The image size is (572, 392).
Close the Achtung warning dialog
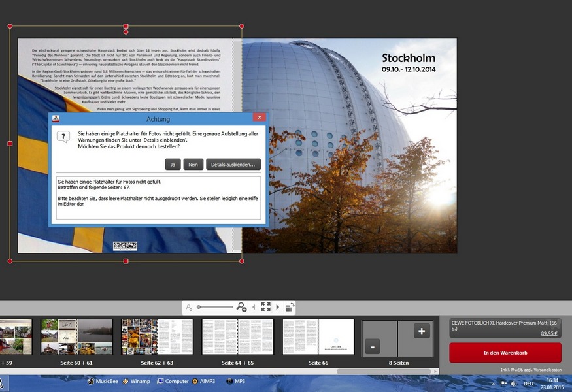click(x=260, y=118)
